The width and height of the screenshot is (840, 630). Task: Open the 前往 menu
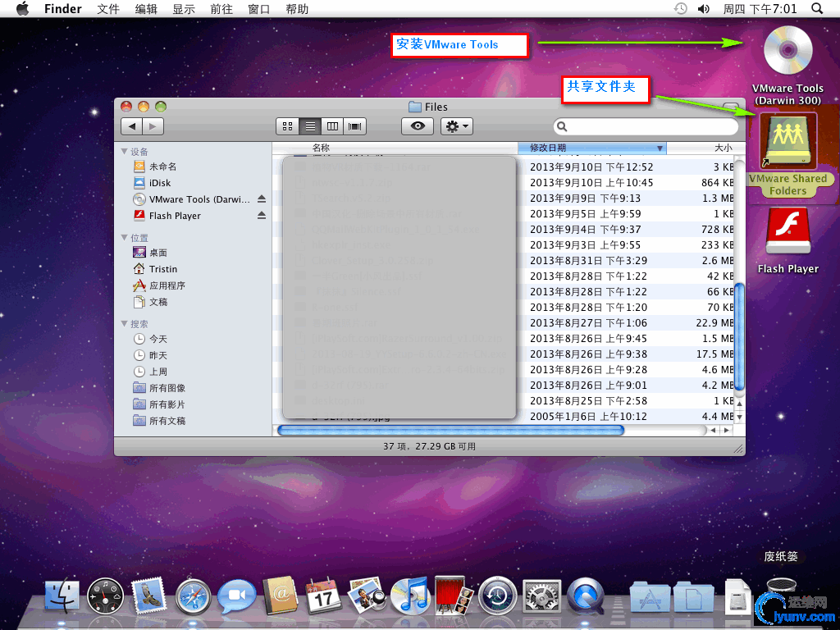point(221,8)
